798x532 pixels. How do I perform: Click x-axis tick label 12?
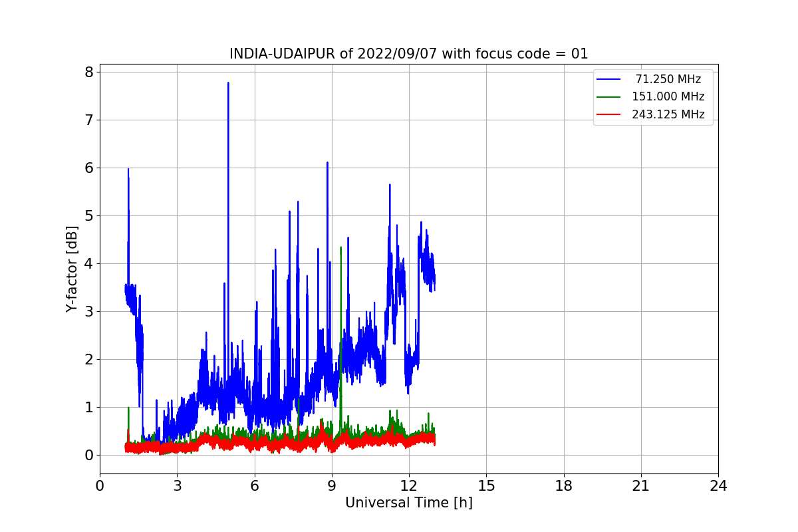pos(409,486)
